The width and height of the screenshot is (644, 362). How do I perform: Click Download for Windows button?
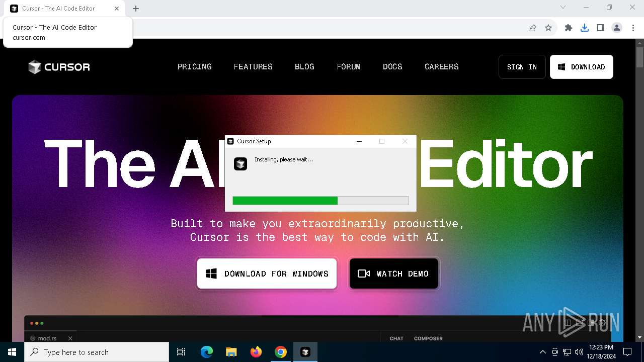point(267,274)
